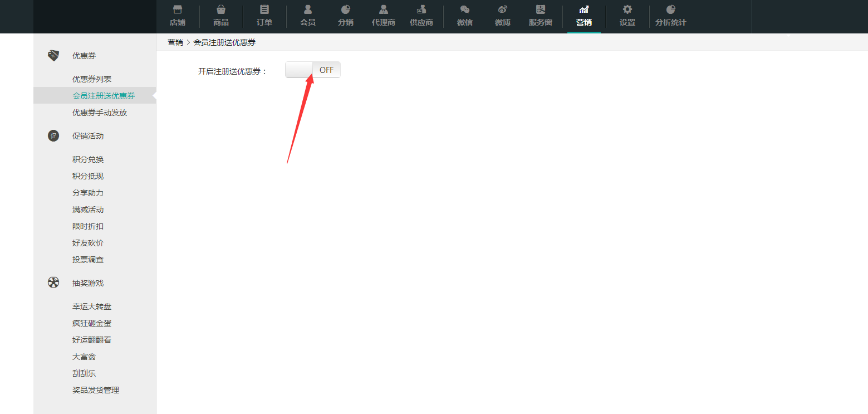Screen dimensions: 868x414
Task: Expand the 抽奖游戏 sidebar section header
Action: 88,283
